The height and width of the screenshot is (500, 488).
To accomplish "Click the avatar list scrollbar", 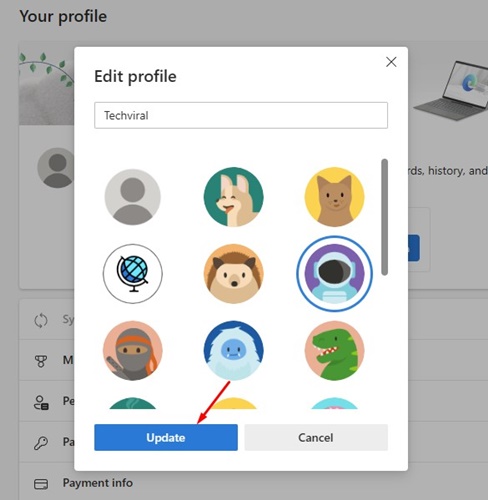I will click(385, 217).
